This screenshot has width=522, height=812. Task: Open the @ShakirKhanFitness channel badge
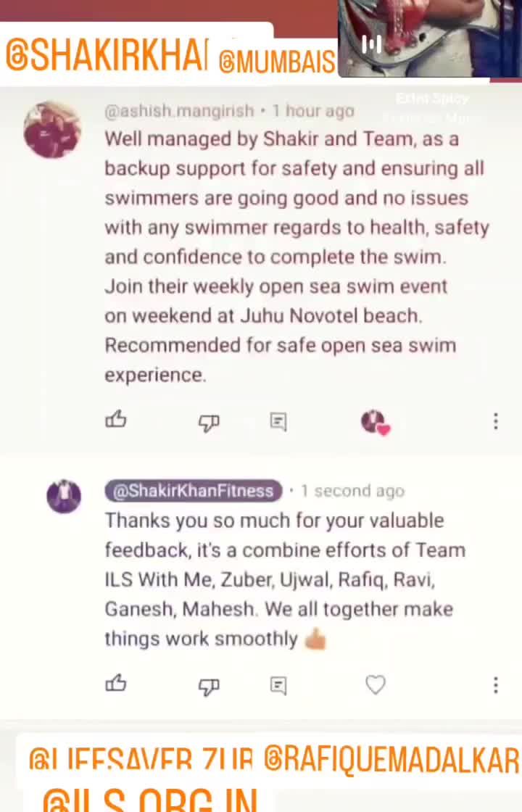[193, 490]
